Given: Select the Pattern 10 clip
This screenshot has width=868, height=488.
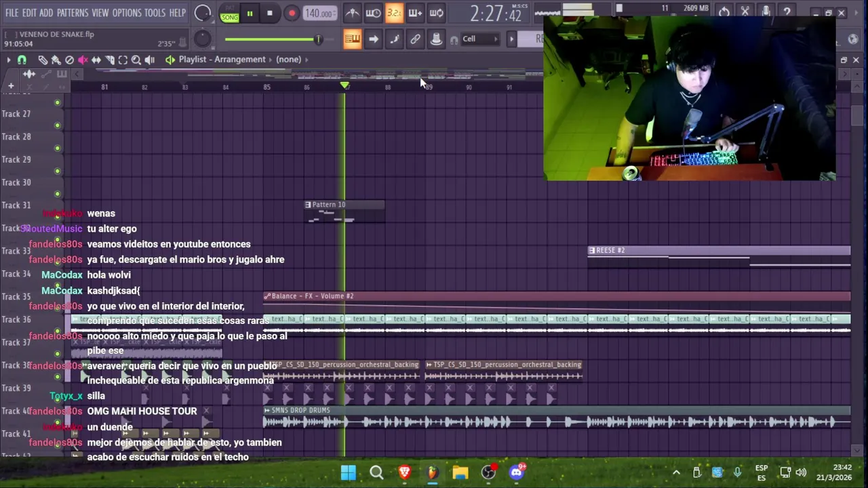Looking at the screenshot, I should pyautogui.click(x=344, y=211).
